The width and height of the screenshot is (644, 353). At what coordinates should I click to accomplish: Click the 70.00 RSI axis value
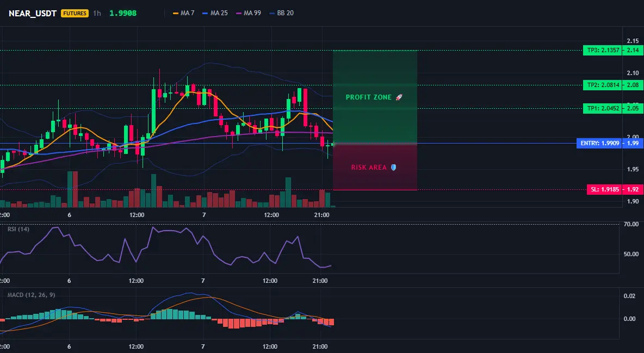(631, 225)
